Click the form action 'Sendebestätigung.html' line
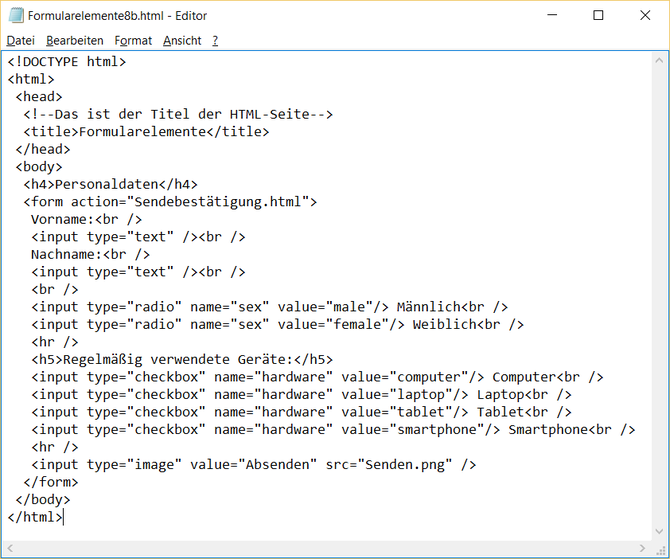This screenshot has height=559, width=670. [x=170, y=202]
